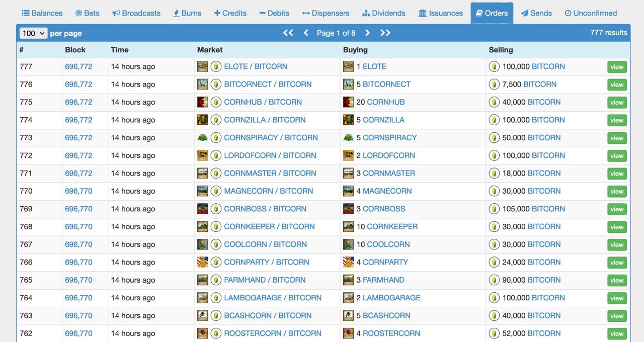View order 766 details
The image size is (644, 342).
pyautogui.click(x=617, y=263)
